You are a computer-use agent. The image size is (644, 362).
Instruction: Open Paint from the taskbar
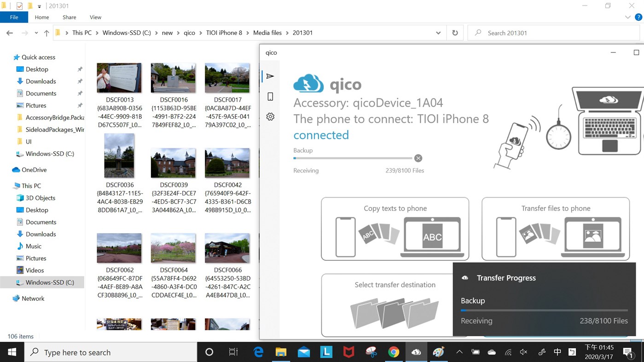[438, 352]
